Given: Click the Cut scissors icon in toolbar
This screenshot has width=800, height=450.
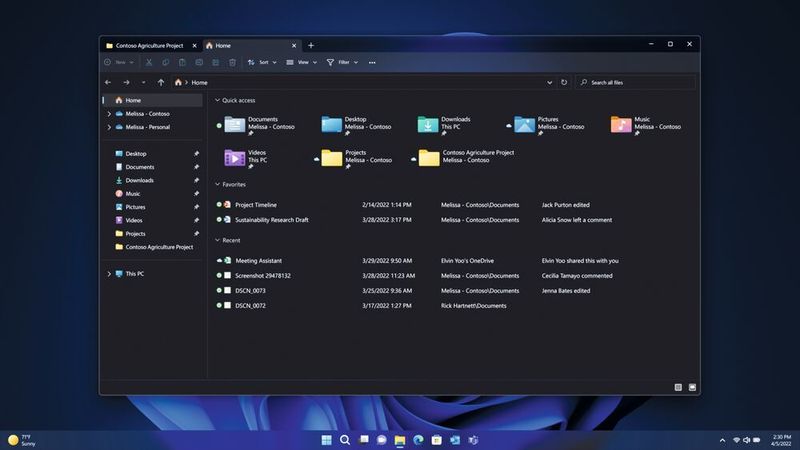Looking at the screenshot, I should [x=148, y=62].
